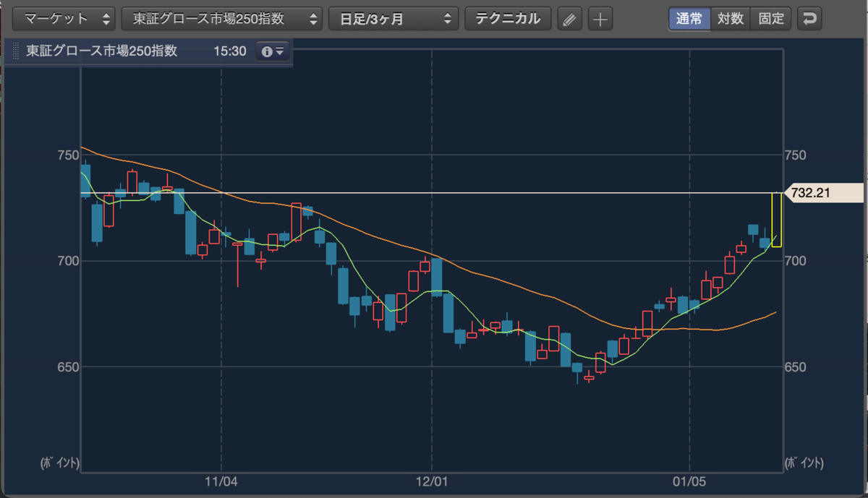
Task: Click the 東証グロース市場250指数 header title
Action: pyautogui.click(x=101, y=52)
